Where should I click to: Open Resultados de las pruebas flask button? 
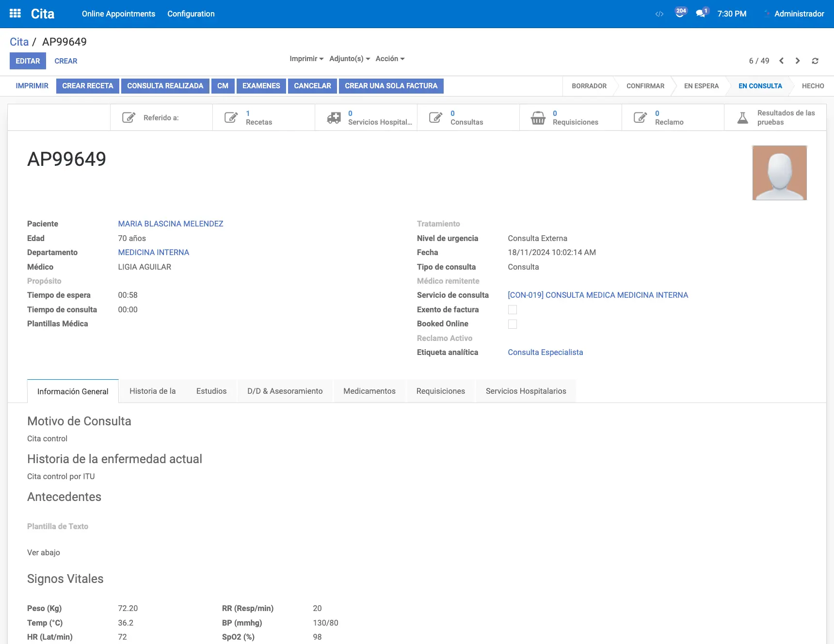tap(775, 117)
